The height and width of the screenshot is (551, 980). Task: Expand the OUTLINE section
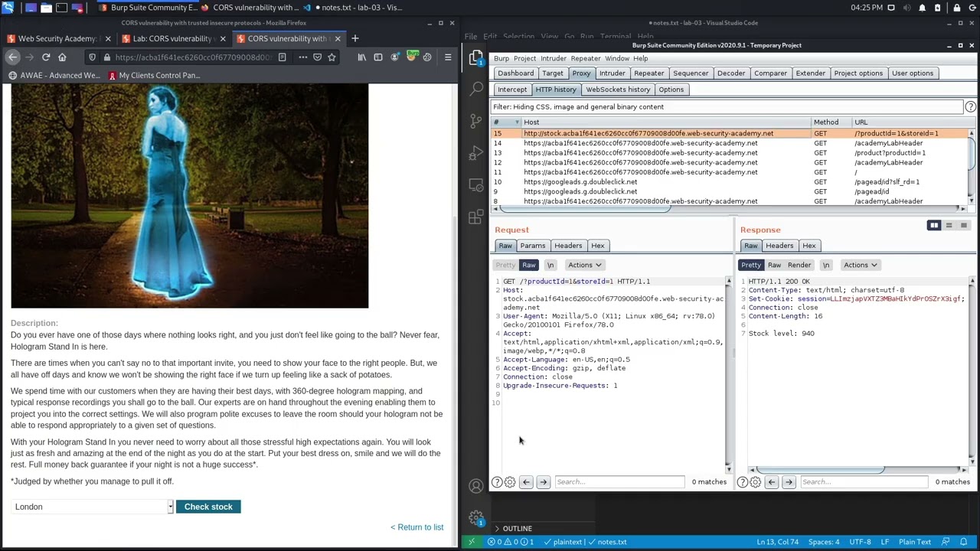tap(517, 528)
